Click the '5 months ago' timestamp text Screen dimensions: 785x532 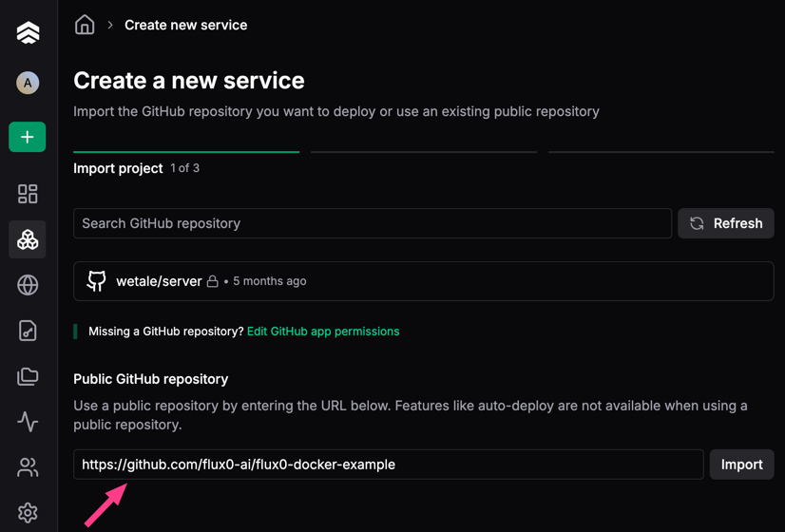269,281
